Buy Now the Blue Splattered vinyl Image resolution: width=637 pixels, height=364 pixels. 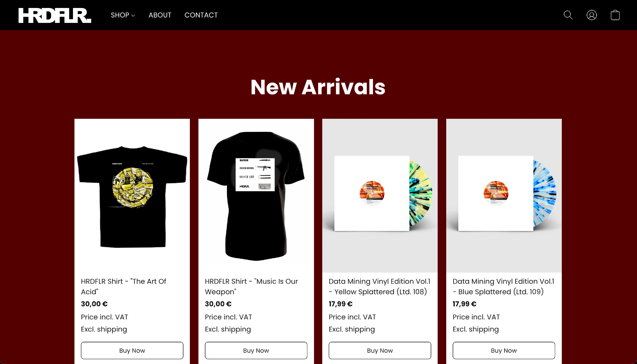[504, 350]
